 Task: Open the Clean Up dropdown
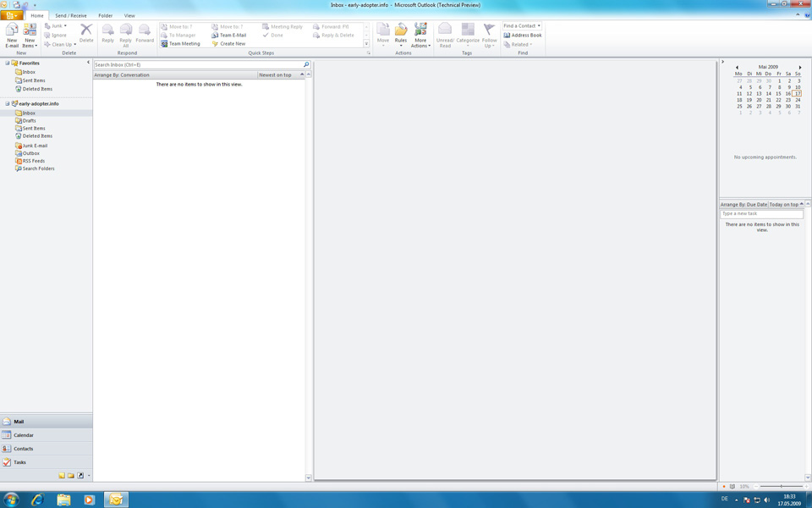[x=60, y=45]
